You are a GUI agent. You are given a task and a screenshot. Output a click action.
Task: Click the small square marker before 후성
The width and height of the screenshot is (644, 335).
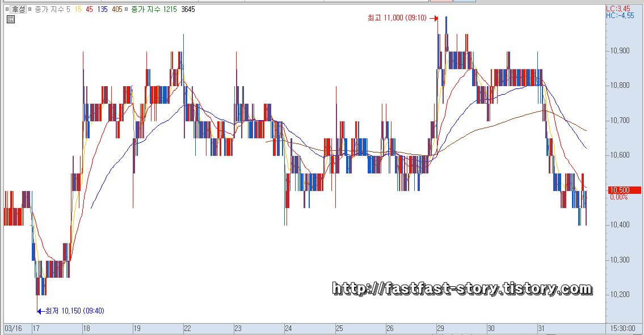(x=7, y=9)
